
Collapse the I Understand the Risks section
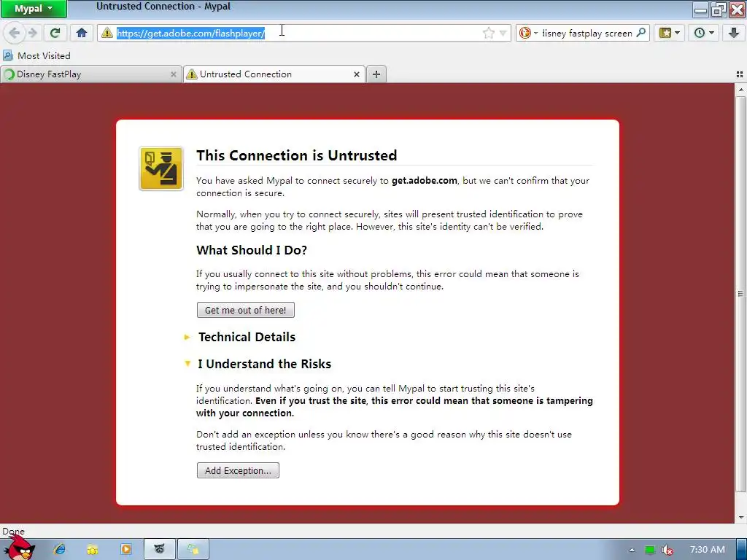click(258, 364)
